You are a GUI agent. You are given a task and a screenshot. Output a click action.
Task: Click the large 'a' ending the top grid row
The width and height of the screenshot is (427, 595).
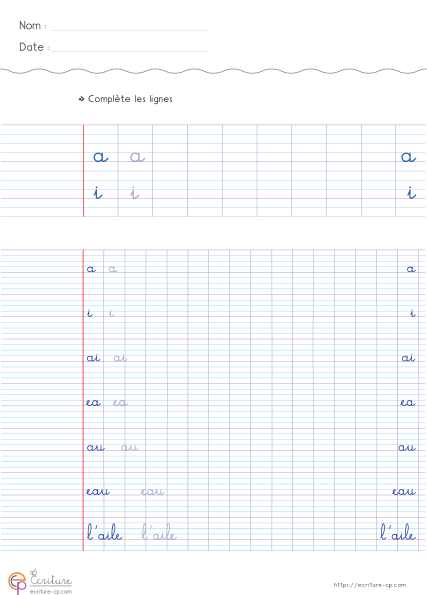click(x=408, y=156)
